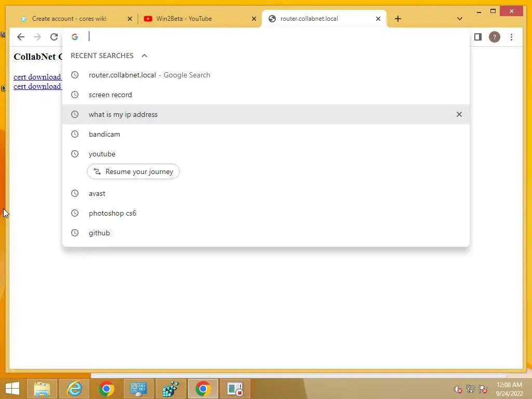Image resolution: width=532 pixels, height=399 pixels.
Task: Close the Win2Beta YouTube tab
Action: coord(254,19)
